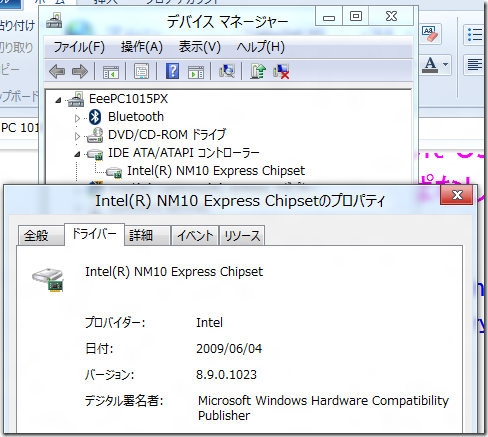Image resolution: width=488 pixels, height=437 pixels.
Task: Click the device icon in properties dialog
Action: [48, 279]
